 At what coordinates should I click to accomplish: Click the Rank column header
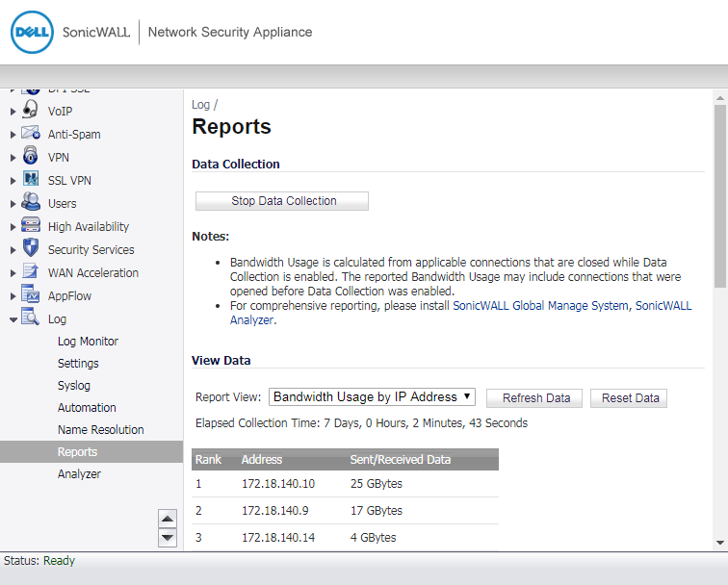coord(208,460)
